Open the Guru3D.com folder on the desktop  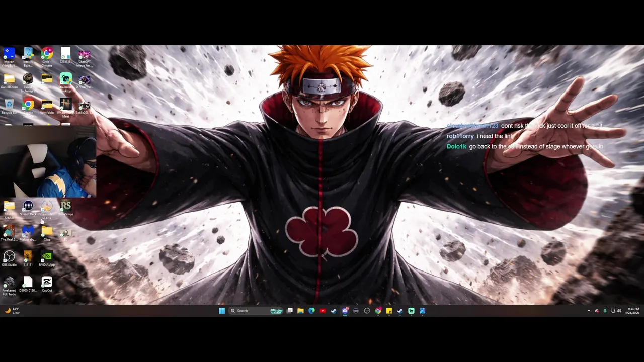point(9,81)
